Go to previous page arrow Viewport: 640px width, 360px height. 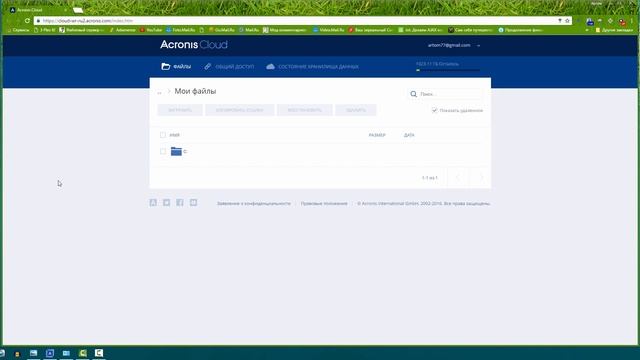point(458,178)
